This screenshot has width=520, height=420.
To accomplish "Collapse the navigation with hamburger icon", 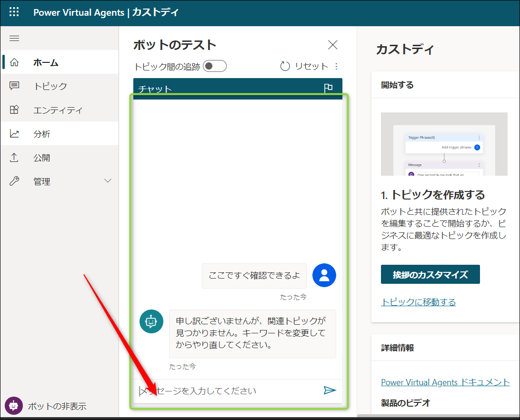I will (14, 39).
